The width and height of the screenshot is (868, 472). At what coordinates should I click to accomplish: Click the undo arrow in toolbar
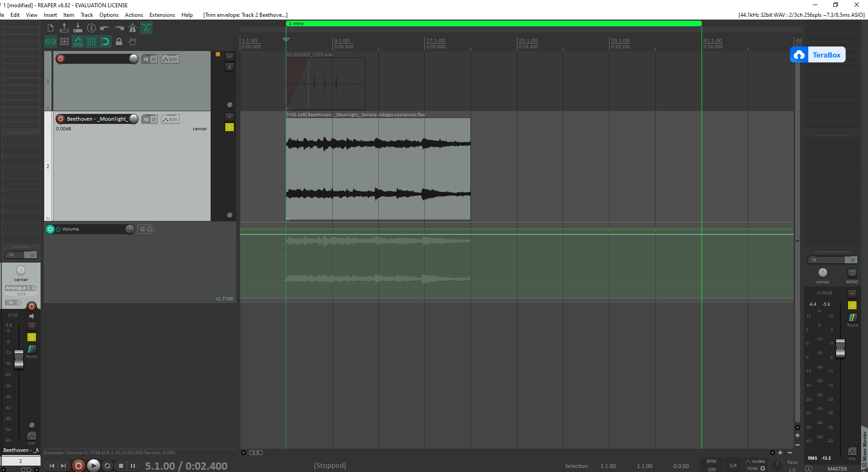point(105,28)
